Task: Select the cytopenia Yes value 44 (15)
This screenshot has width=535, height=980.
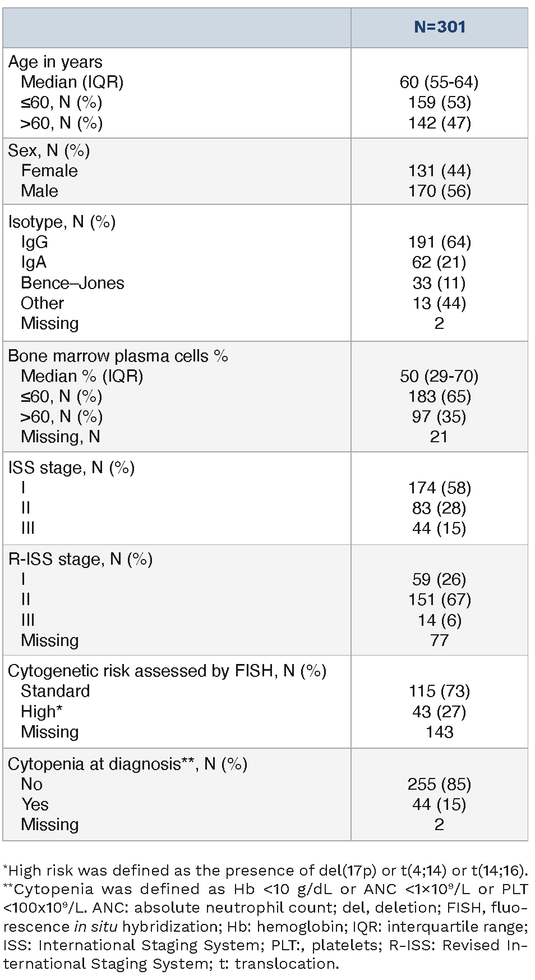Action: point(439,804)
